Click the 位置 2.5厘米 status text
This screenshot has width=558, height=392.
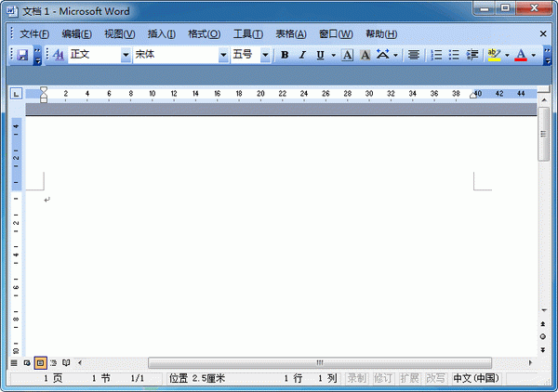tap(197, 378)
